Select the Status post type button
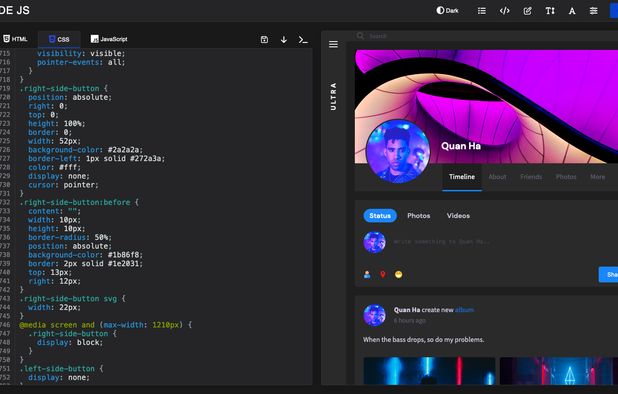This screenshot has width=618, height=394. click(380, 216)
